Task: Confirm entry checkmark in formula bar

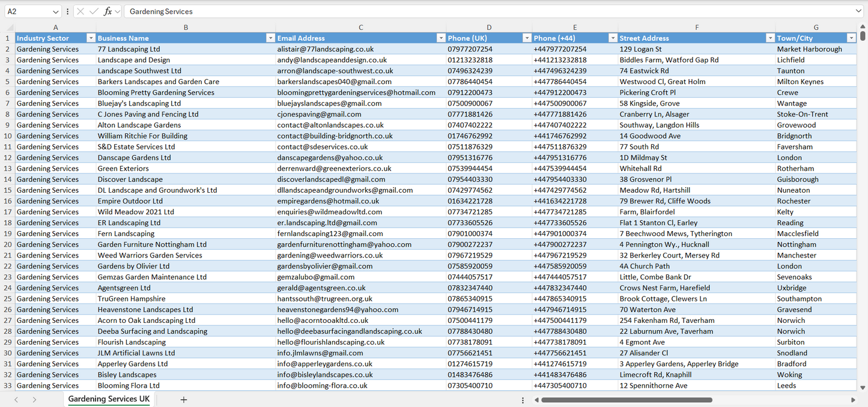Action: point(94,11)
